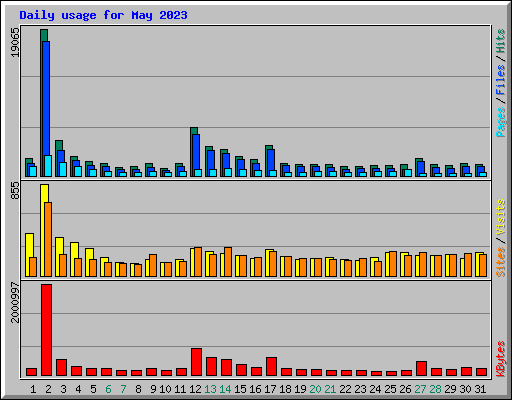512x400 pixels.
Task: Click the red KBytes bar for day 27
Action: (421, 368)
